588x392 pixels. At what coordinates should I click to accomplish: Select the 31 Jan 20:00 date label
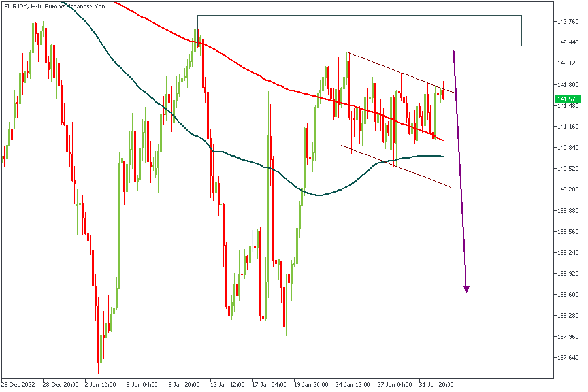438,384
